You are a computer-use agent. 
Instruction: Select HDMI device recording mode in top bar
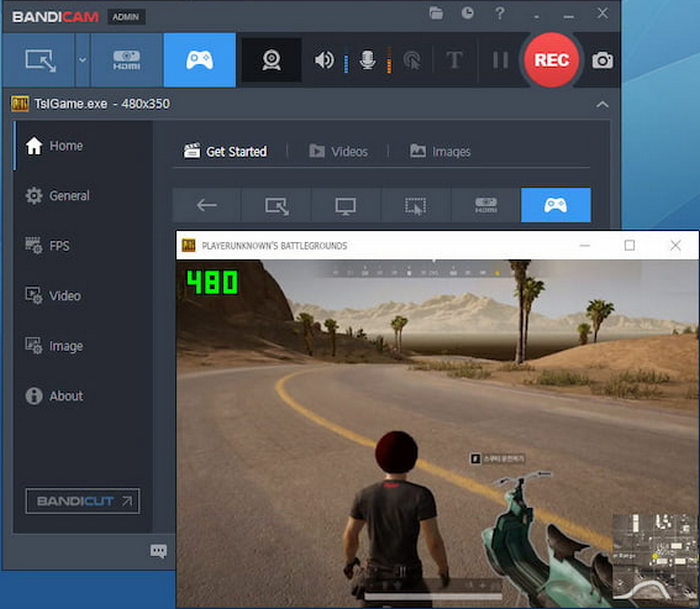(127, 60)
